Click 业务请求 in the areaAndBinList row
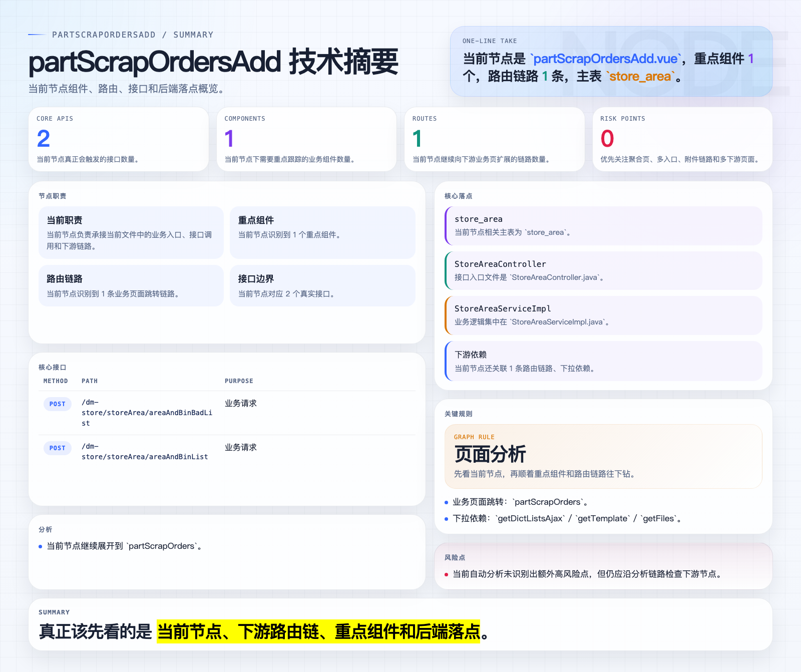The image size is (801, 672). coord(241,447)
